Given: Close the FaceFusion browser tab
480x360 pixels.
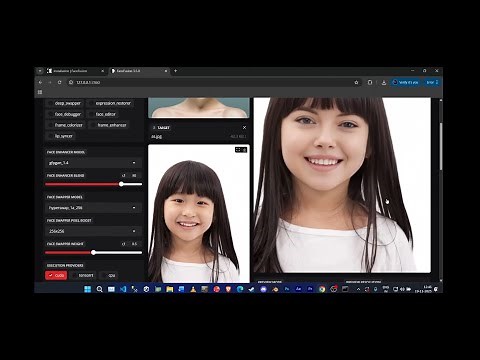Looking at the screenshot, I should point(166,71).
